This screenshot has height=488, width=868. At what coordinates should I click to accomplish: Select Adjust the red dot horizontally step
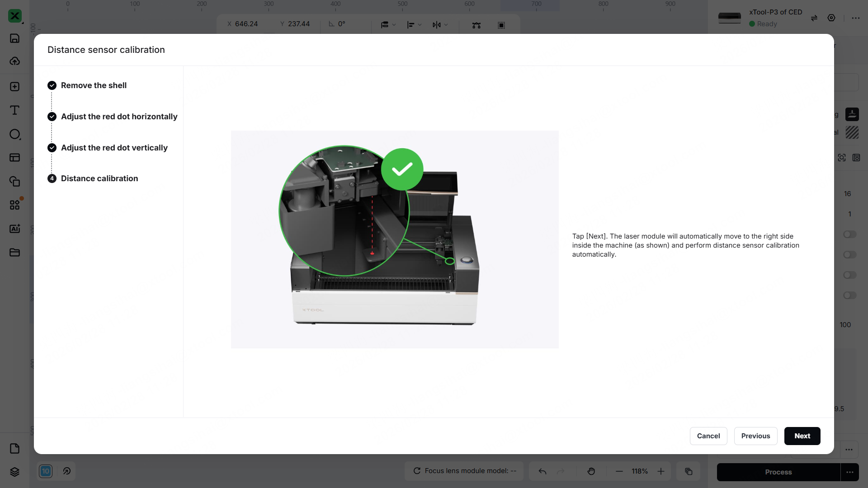coord(113,117)
